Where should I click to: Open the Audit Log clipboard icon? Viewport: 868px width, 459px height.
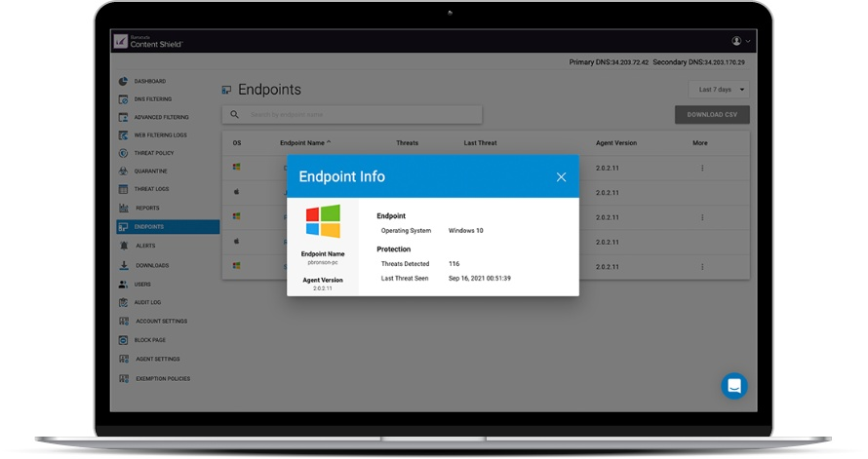(123, 302)
